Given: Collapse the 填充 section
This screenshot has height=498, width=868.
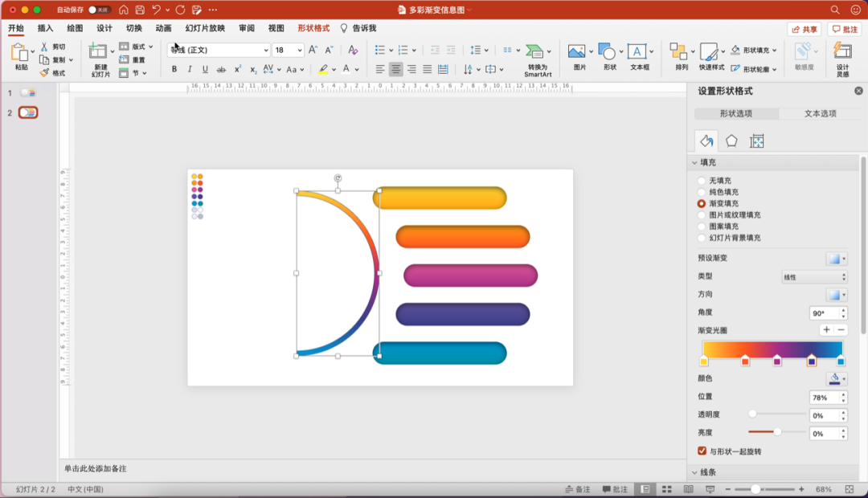Looking at the screenshot, I should [695, 163].
